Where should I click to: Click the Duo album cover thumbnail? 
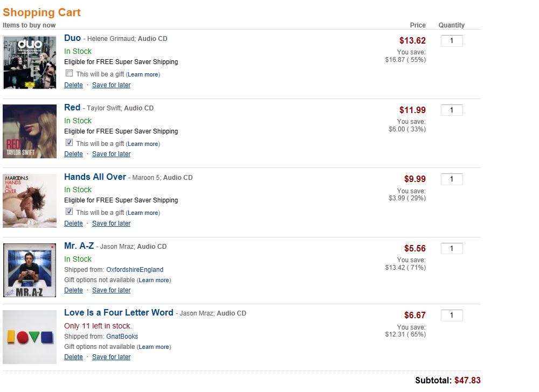click(x=30, y=62)
